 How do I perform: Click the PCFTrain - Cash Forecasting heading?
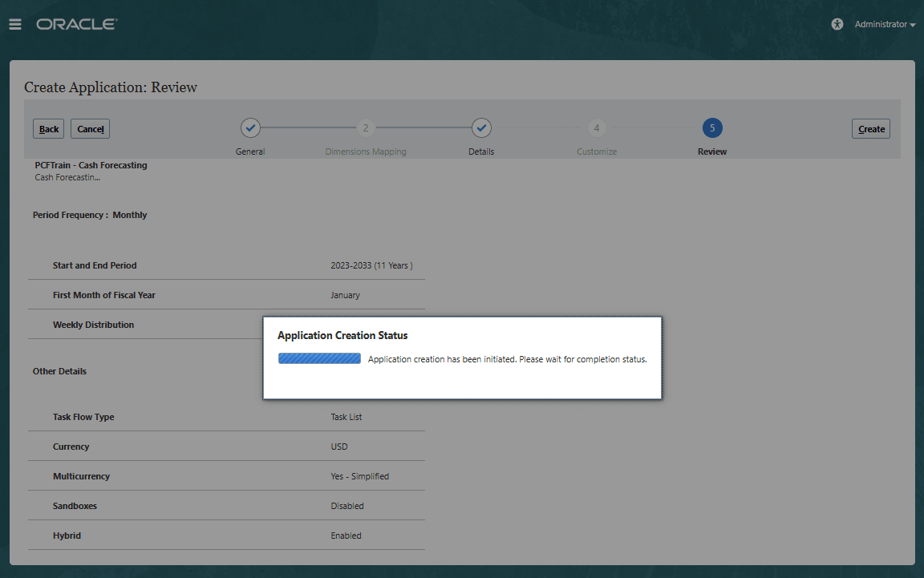click(91, 166)
